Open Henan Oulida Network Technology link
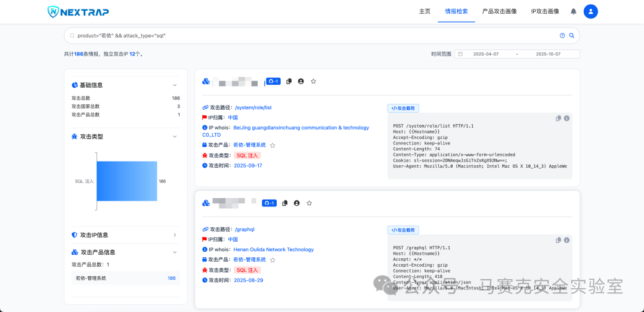644x312 pixels. (x=274, y=249)
